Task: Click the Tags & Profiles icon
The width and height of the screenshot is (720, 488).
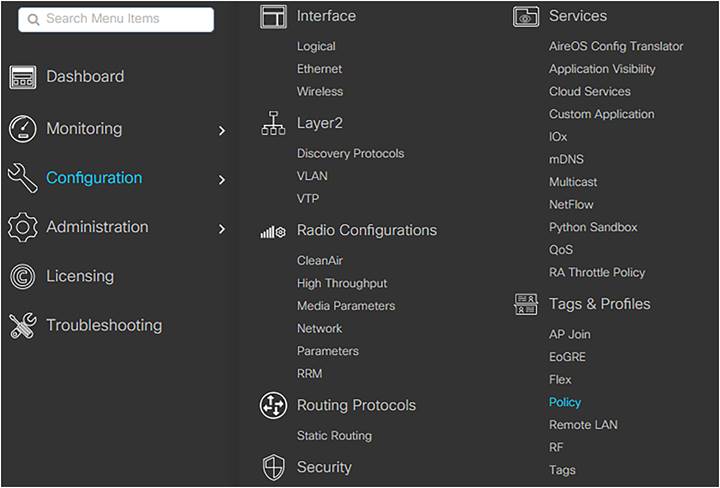Action: [526, 304]
